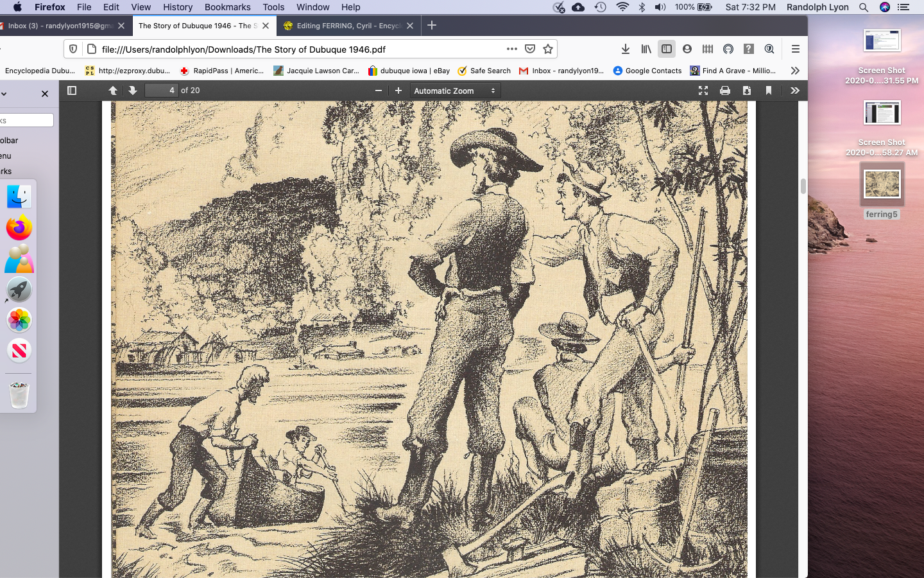Print the PDF document
The image size is (924, 578).
[725, 91]
